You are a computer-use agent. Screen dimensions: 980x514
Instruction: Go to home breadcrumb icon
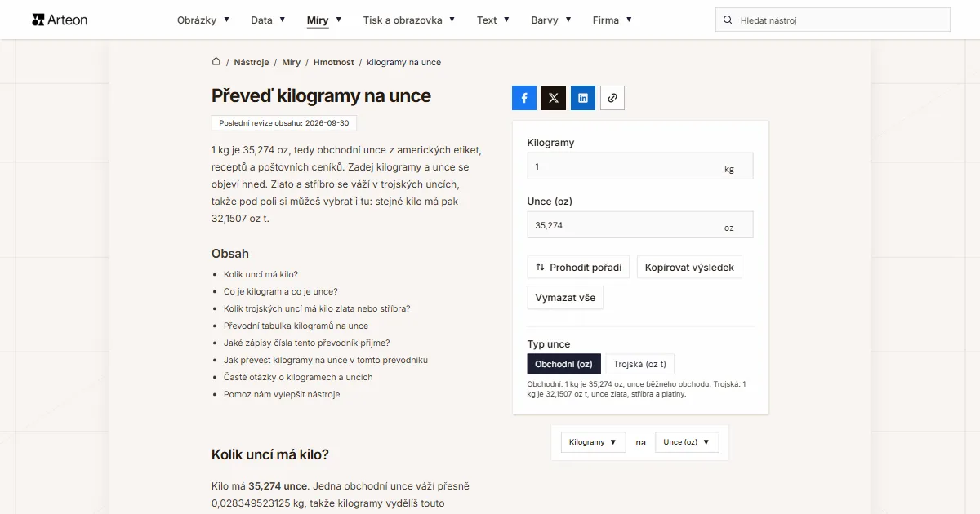(x=216, y=62)
